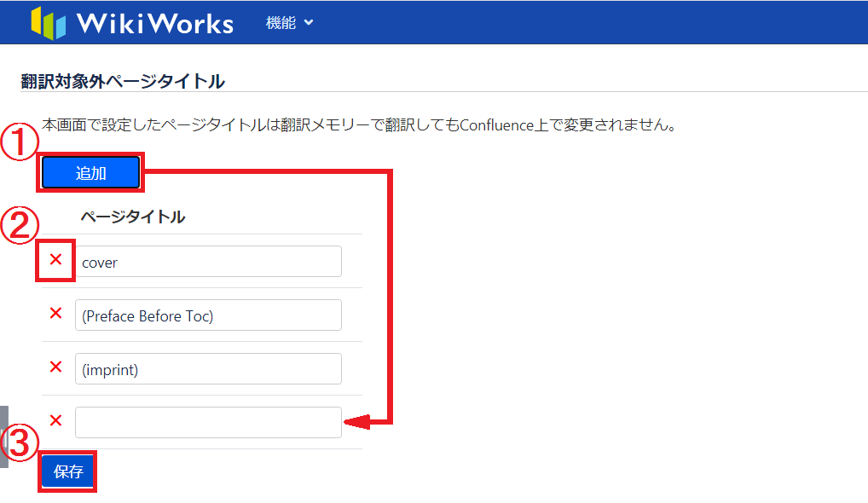Click the 翻訳対象外ページタイトル heading
This screenshot has width=868, height=503.
[123, 81]
